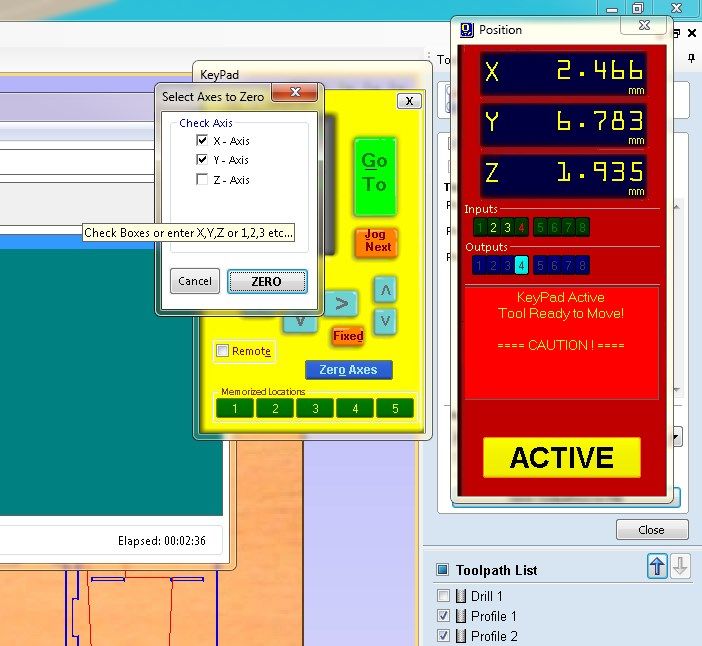Open the dropdown arrow behind Position window
The image size is (702, 646).
coord(677,436)
